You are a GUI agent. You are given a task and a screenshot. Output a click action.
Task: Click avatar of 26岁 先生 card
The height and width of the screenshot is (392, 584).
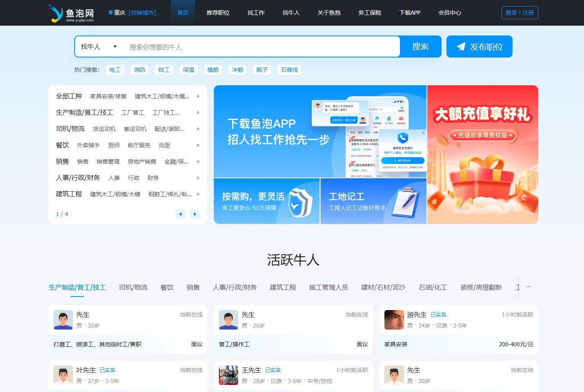[229, 320]
